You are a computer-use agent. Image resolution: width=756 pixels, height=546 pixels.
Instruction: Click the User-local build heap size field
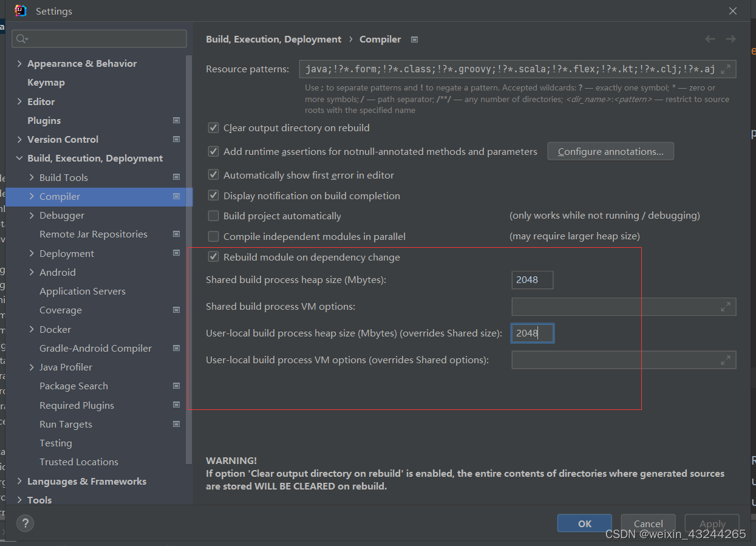(532, 333)
